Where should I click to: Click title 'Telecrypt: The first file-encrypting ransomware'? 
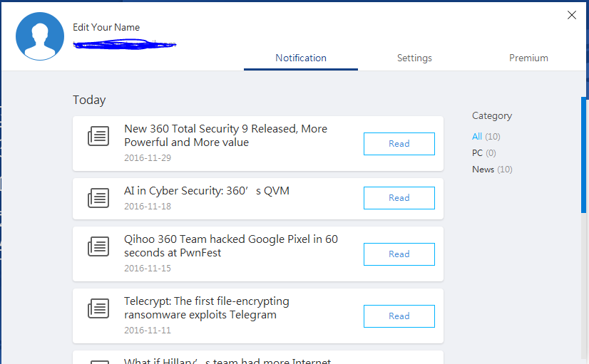[x=207, y=308]
